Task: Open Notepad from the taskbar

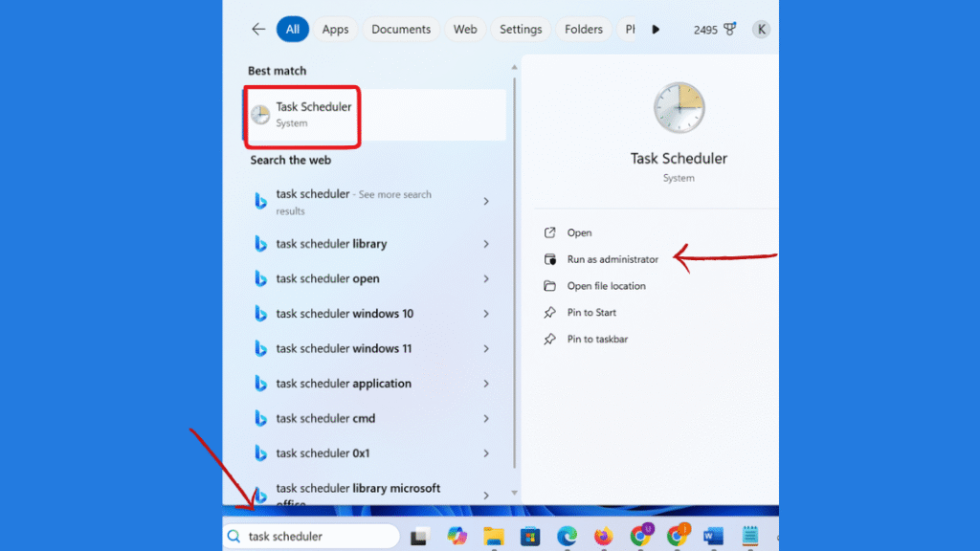Action: (x=750, y=536)
